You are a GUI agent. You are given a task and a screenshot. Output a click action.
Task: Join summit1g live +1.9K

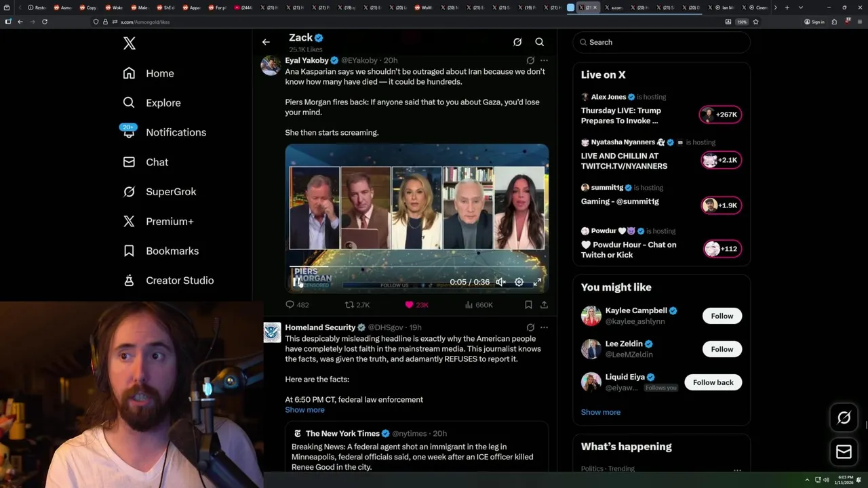[x=721, y=205]
